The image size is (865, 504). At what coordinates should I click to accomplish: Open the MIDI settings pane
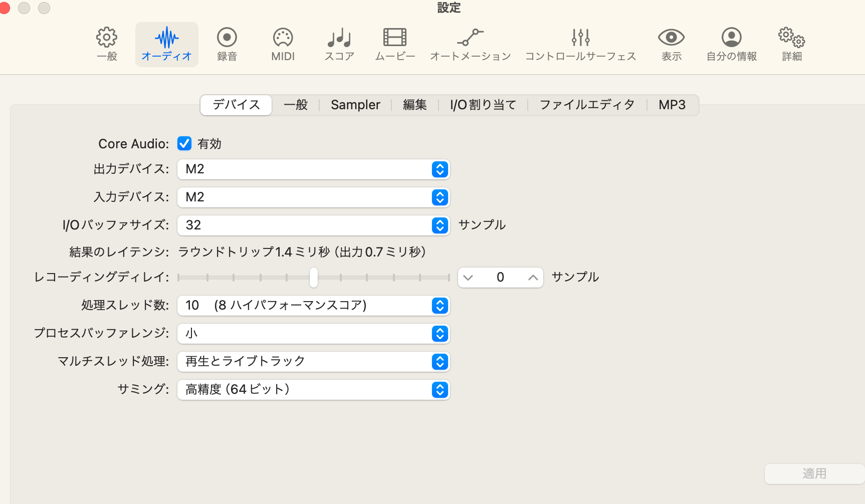283,44
